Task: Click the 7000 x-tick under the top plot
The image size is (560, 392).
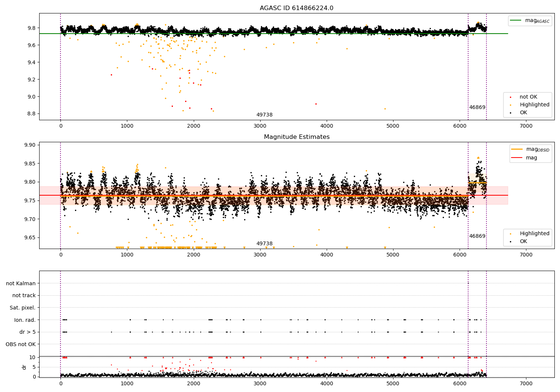Action: [526, 126]
